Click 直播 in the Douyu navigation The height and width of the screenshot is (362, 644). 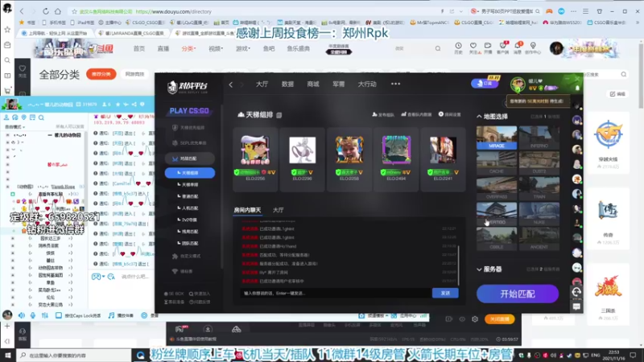coord(163,49)
